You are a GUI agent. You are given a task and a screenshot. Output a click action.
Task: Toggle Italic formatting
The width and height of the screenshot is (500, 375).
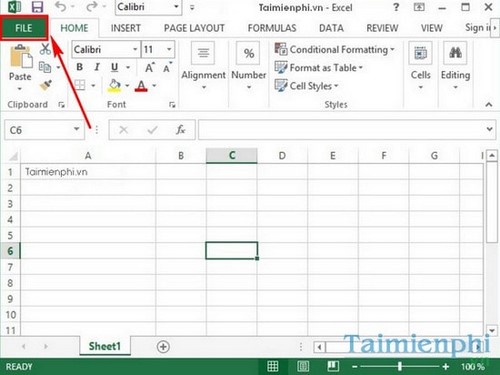[97, 67]
